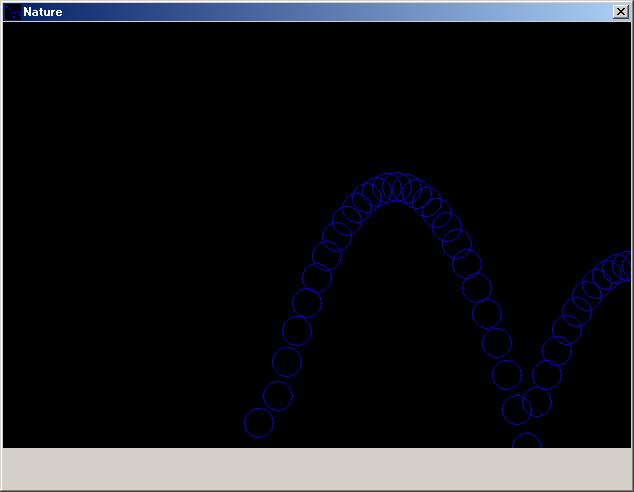634x492 pixels.
Task: Click the left end of the gray bottom panel
Action: [20, 469]
